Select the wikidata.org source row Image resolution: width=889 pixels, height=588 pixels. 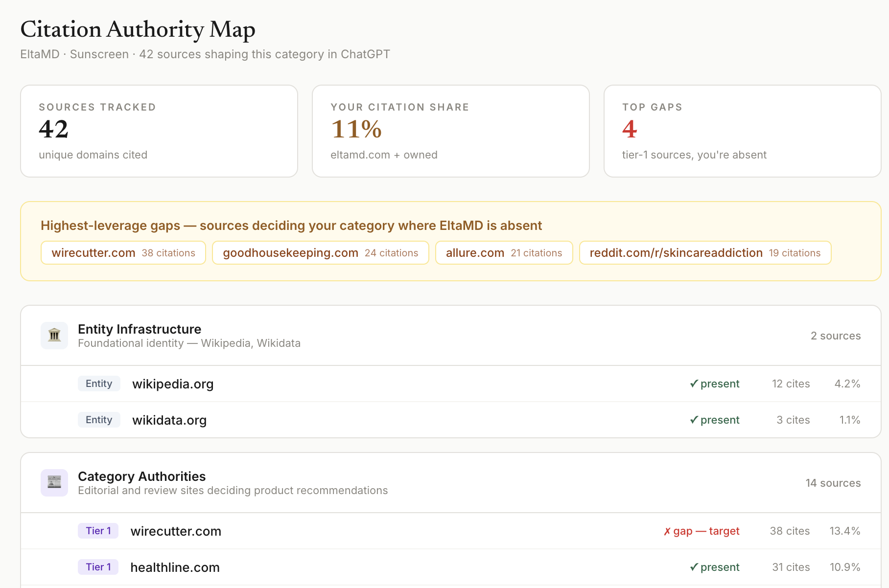[451, 420]
